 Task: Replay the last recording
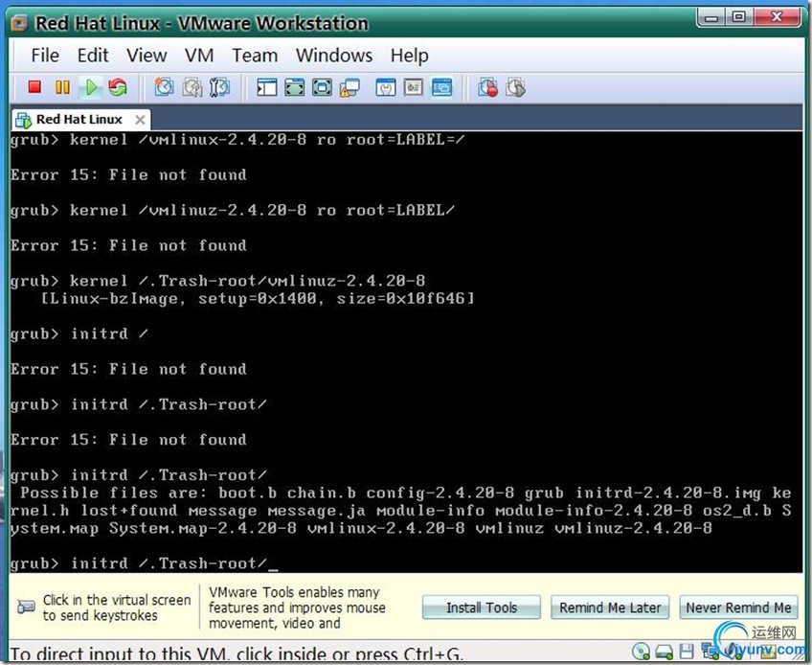click(515, 87)
